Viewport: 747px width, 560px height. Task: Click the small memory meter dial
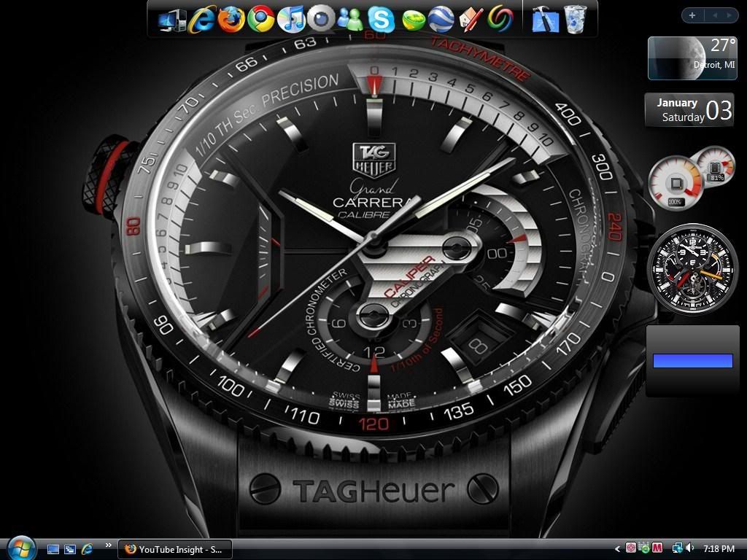(x=715, y=167)
